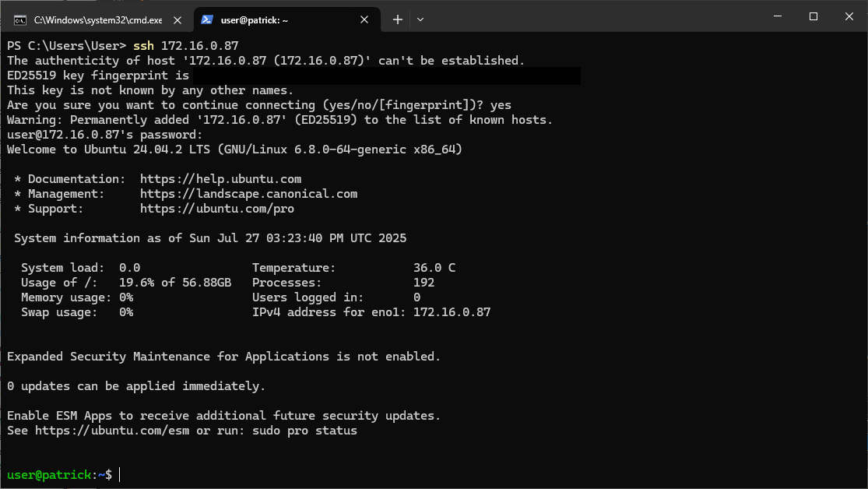868x489 pixels.
Task: Click the redacted ED25519 fingerprint bar
Action: click(x=385, y=76)
